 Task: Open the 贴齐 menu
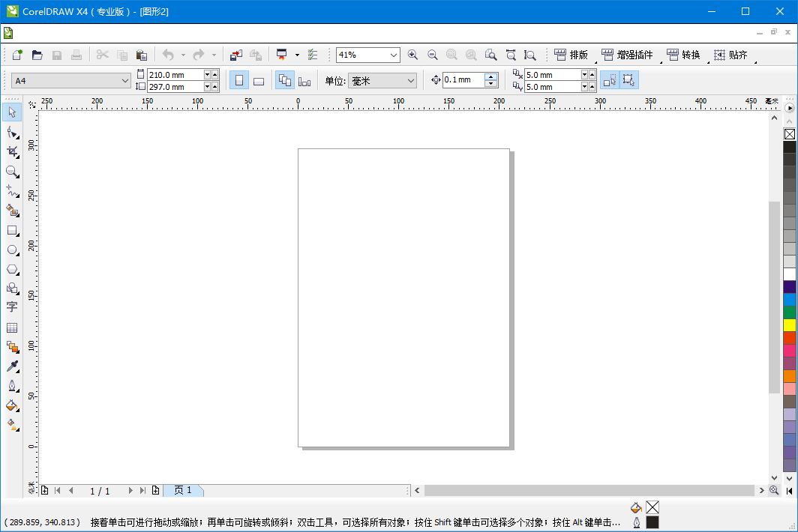730,55
